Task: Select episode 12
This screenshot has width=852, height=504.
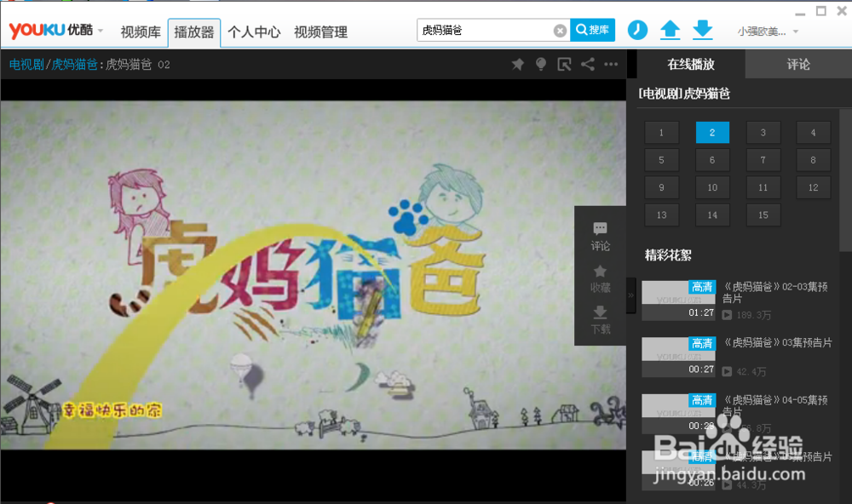Action: point(813,187)
